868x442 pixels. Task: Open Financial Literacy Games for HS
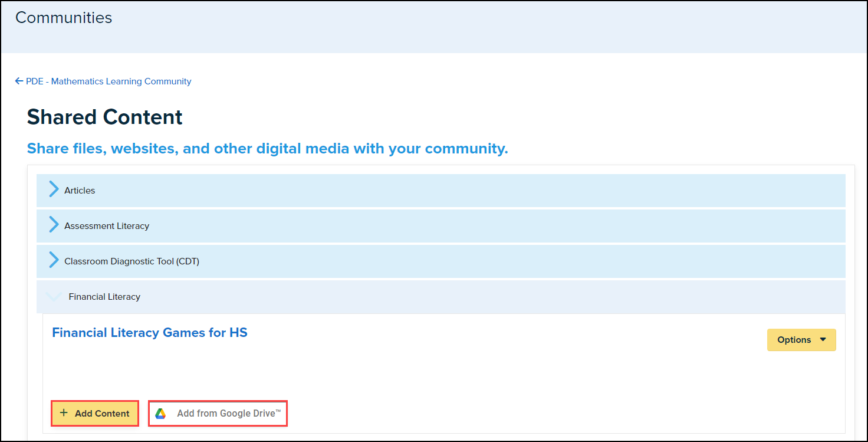[x=150, y=333]
